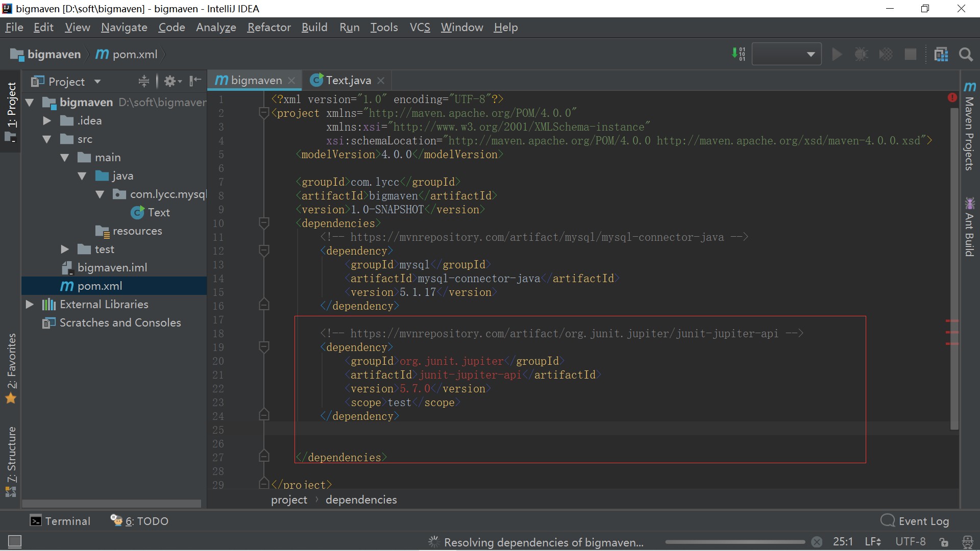Screen dimensions: 980x551
Task: Open the run configuration dropdown
Action: 787,55
